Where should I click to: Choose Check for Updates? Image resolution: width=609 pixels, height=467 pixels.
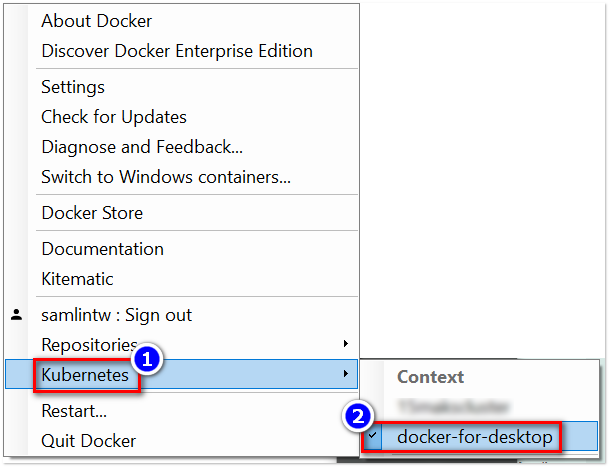(113, 117)
